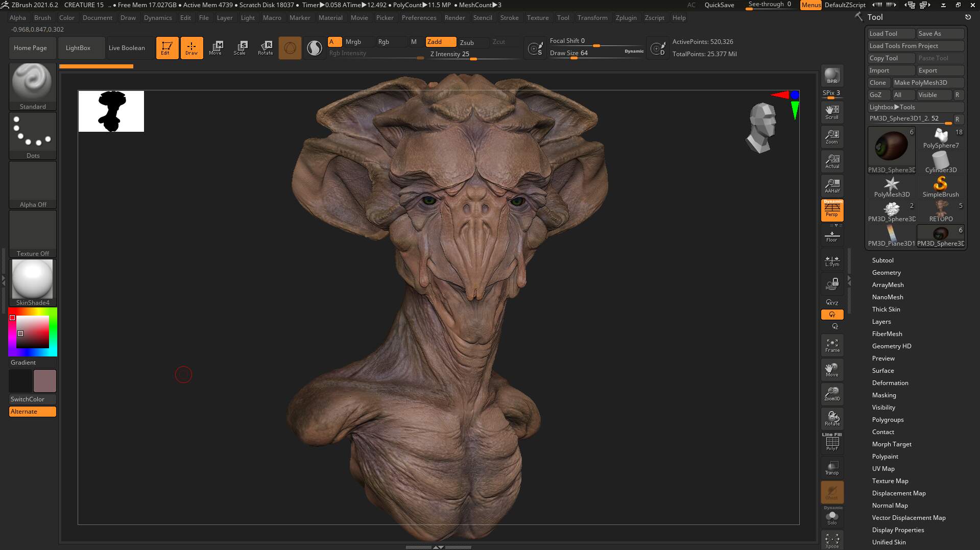Set canvas to Actual size

coord(832,161)
